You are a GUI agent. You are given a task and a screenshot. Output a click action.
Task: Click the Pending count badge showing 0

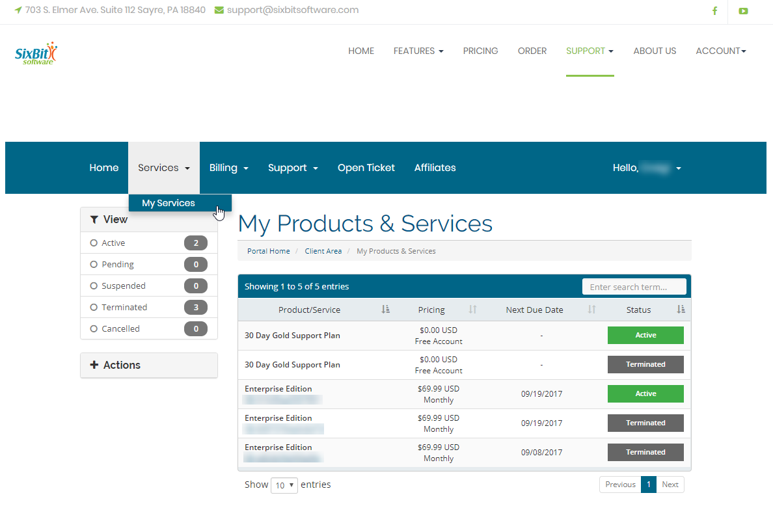(x=196, y=265)
